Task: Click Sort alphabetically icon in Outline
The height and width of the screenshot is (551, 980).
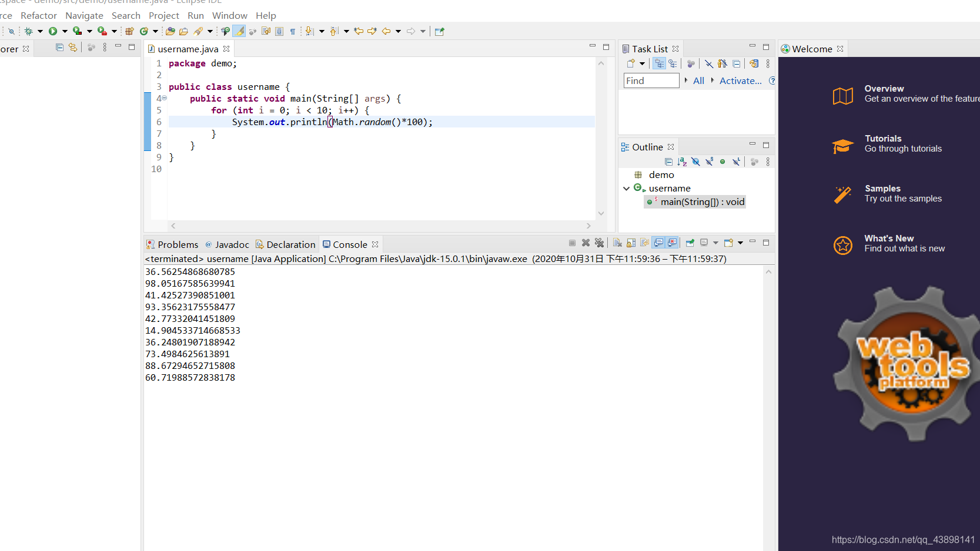Action: (x=682, y=162)
